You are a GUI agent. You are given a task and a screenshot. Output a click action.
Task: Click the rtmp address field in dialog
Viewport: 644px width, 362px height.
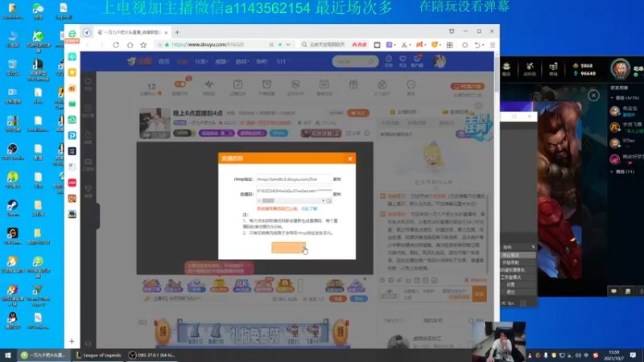pyautogui.click(x=294, y=179)
